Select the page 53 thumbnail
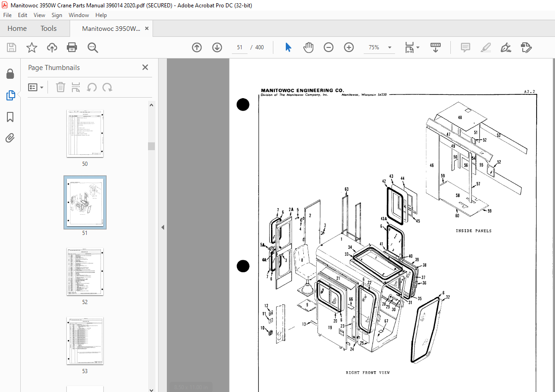The width and height of the screenshot is (555, 392). coord(85,341)
